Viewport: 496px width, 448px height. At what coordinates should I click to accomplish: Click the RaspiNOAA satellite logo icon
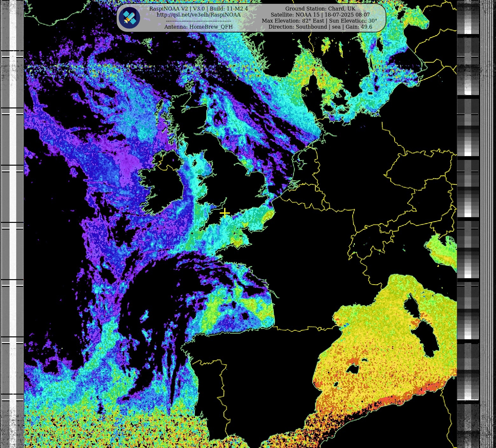(x=129, y=18)
